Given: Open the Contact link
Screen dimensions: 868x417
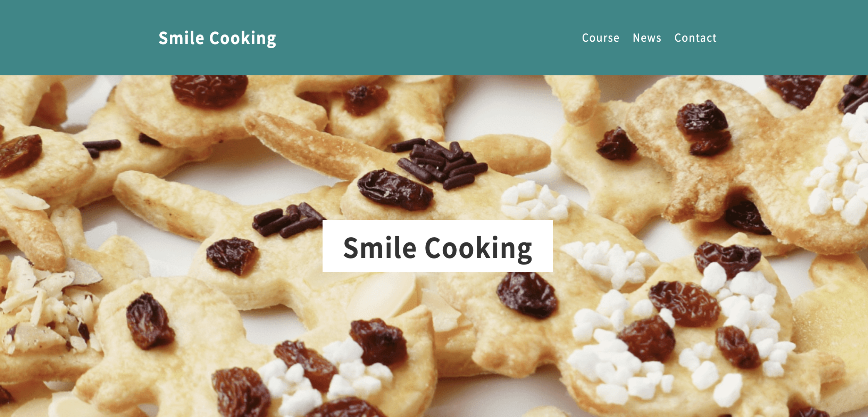Looking at the screenshot, I should tap(695, 38).
